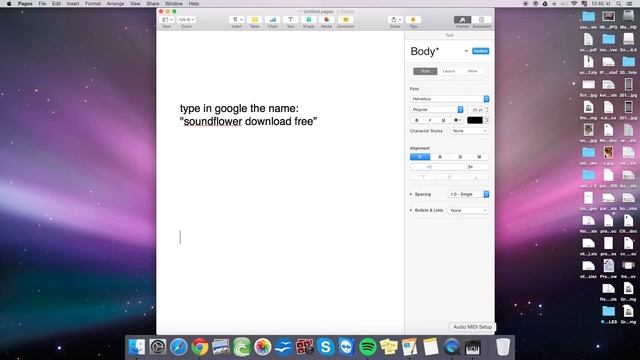Open the File menu
Screen dimensions: 640x360
tap(42, 4)
